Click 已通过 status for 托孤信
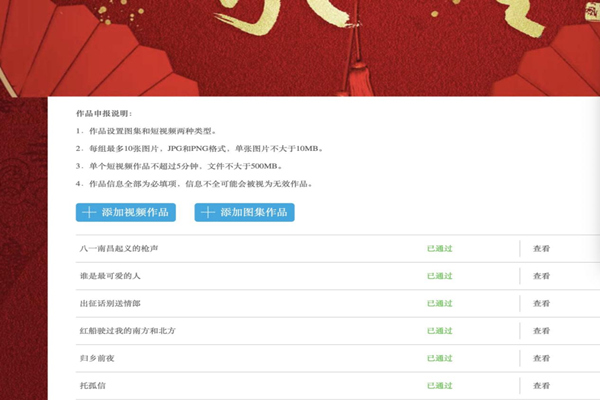This screenshot has height=400, width=600. click(x=440, y=386)
